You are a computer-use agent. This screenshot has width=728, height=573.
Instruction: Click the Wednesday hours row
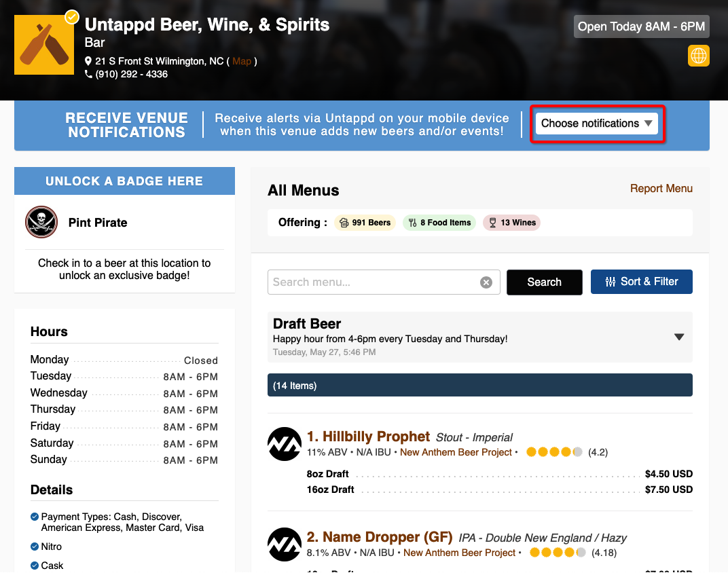tap(124, 393)
